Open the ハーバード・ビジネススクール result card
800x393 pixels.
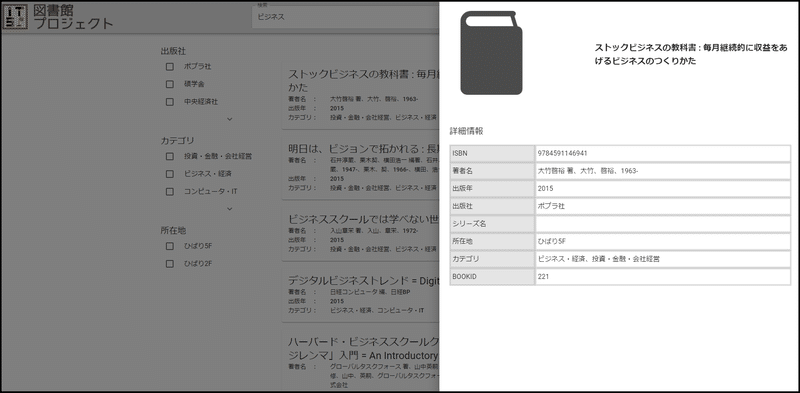(361, 361)
